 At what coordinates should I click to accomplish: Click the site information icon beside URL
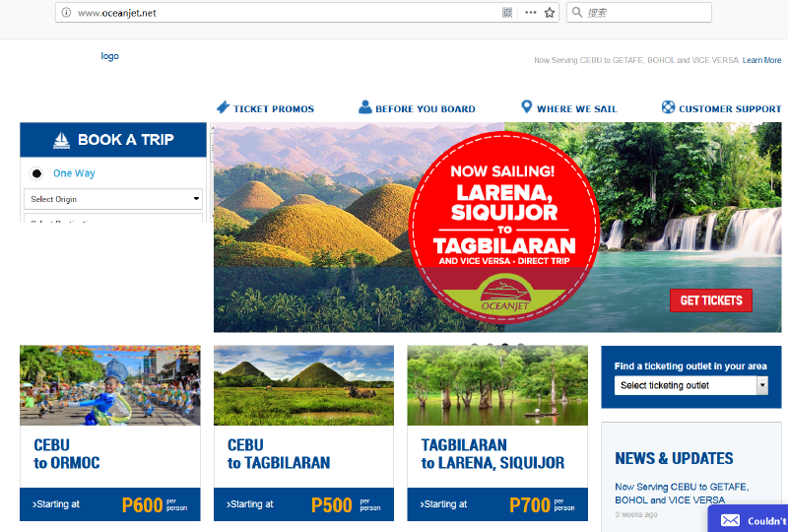(x=66, y=13)
